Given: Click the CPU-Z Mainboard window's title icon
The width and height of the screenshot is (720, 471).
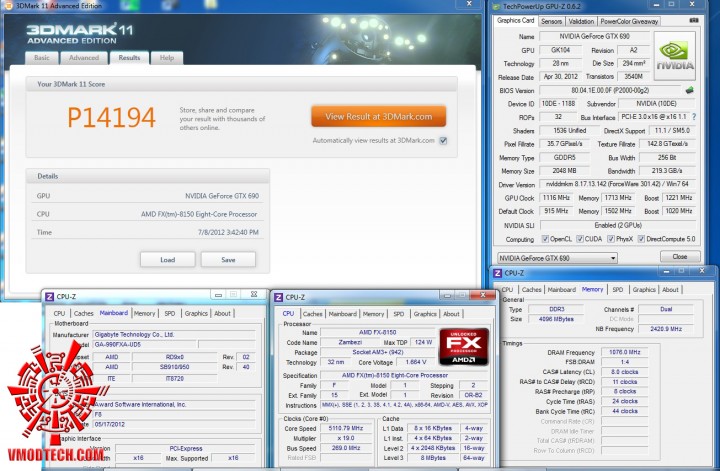Looking at the screenshot, I should (x=49, y=297).
